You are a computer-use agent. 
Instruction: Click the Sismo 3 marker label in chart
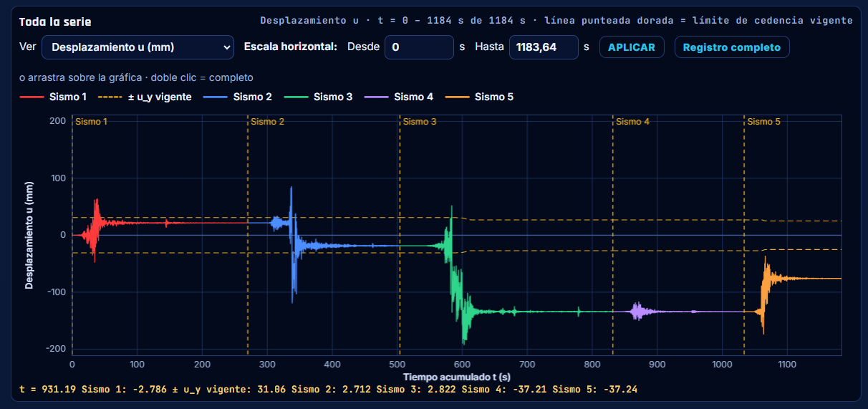pyautogui.click(x=420, y=122)
